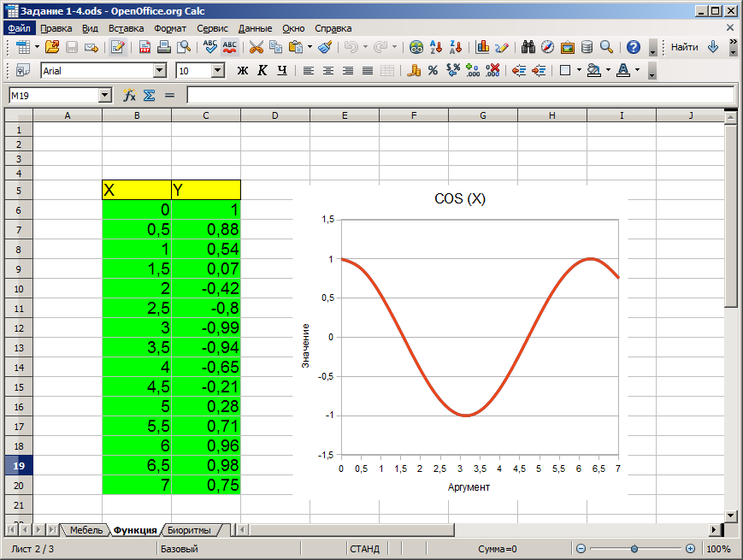Open the Gallery icon
The height and width of the screenshot is (560, 743).
coord(567,47)
